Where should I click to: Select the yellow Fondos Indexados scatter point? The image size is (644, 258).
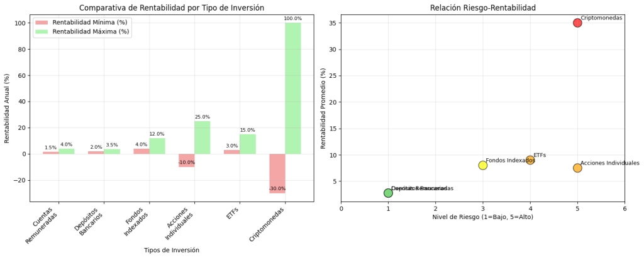483,165
